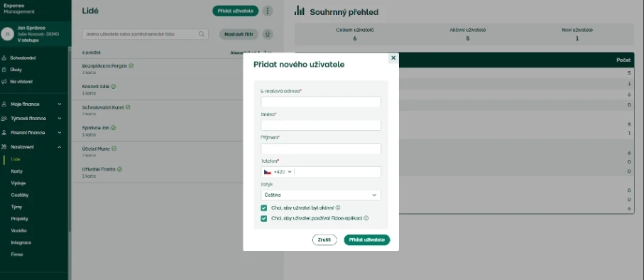Click the Souhrnný přehled bar chart icon
The width and height of the screenshot is (644, 280).
(x=300, y=11)
